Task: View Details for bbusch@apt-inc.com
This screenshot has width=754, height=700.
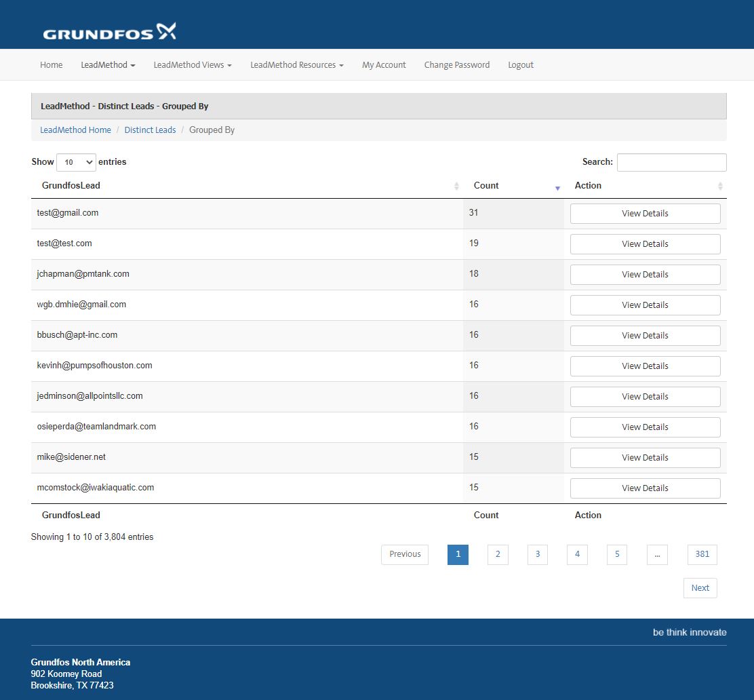Action: (645, 336)
